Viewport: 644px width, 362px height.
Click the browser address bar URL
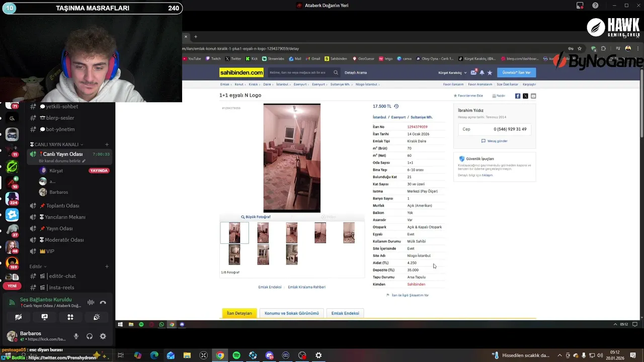[x=241, y=48]
